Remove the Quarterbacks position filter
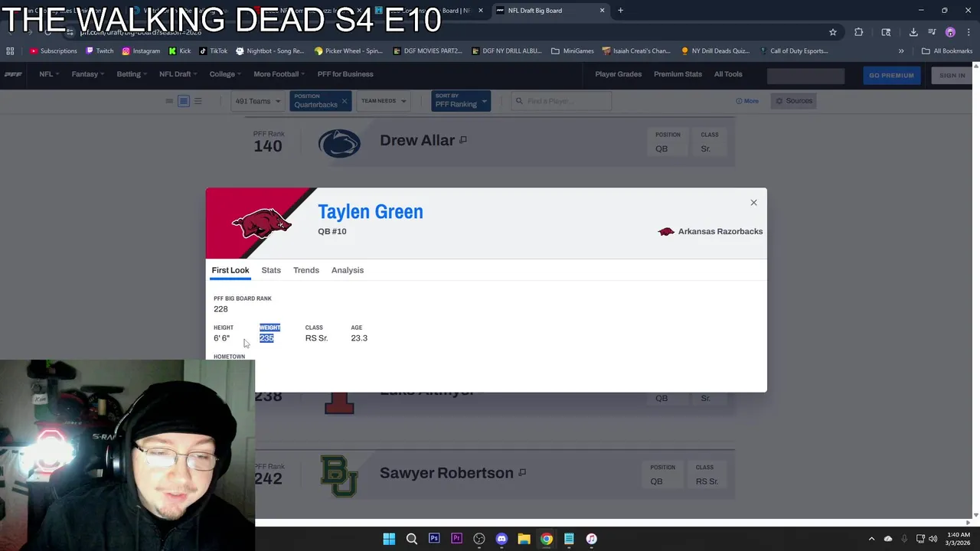The height and width of the screenshot is (551, 980). coord(345,101)
